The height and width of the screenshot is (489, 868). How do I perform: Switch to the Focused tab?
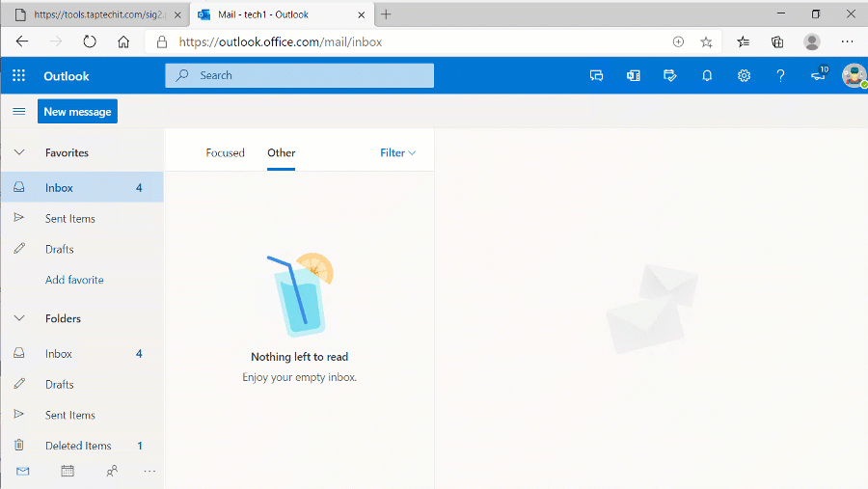coord(225,152)
